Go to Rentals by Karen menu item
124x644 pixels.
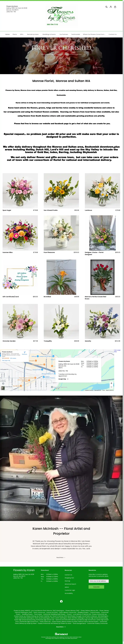coord(33,34)
